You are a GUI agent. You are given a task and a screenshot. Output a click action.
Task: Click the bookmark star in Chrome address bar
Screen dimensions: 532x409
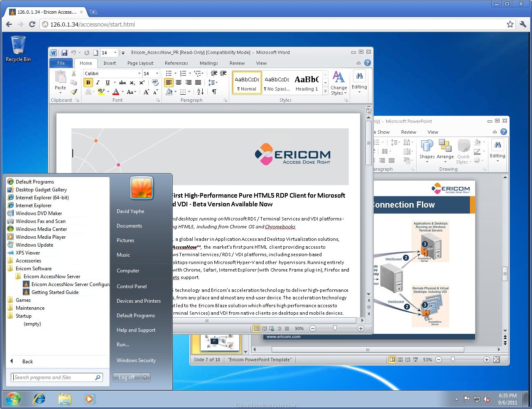click(x=510, y=24)
